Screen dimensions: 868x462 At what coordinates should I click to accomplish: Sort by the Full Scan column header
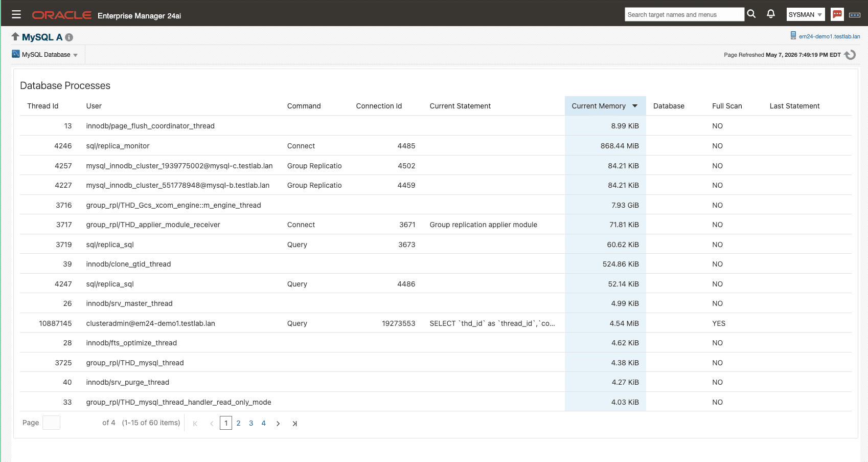click(727, 106)
